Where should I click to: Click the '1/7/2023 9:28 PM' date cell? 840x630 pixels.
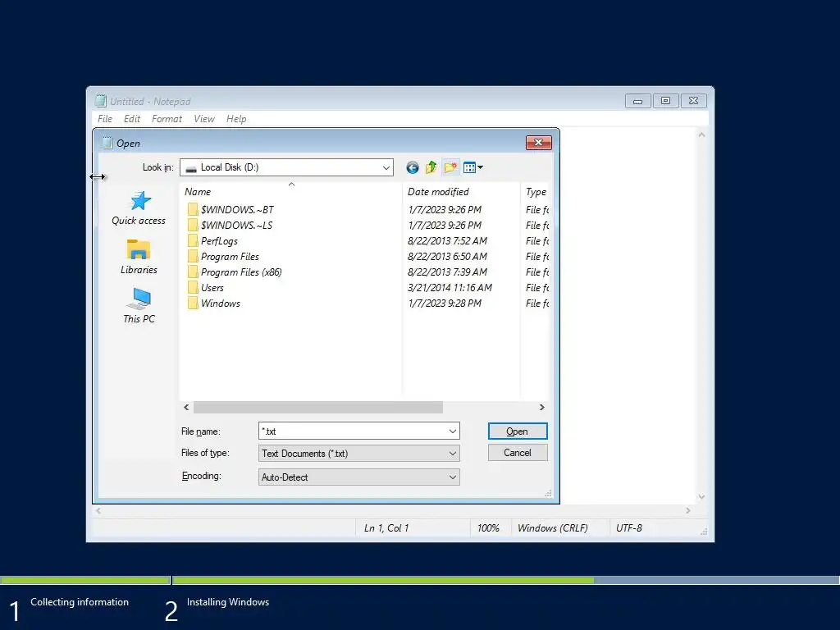click(x=445, y=304)
